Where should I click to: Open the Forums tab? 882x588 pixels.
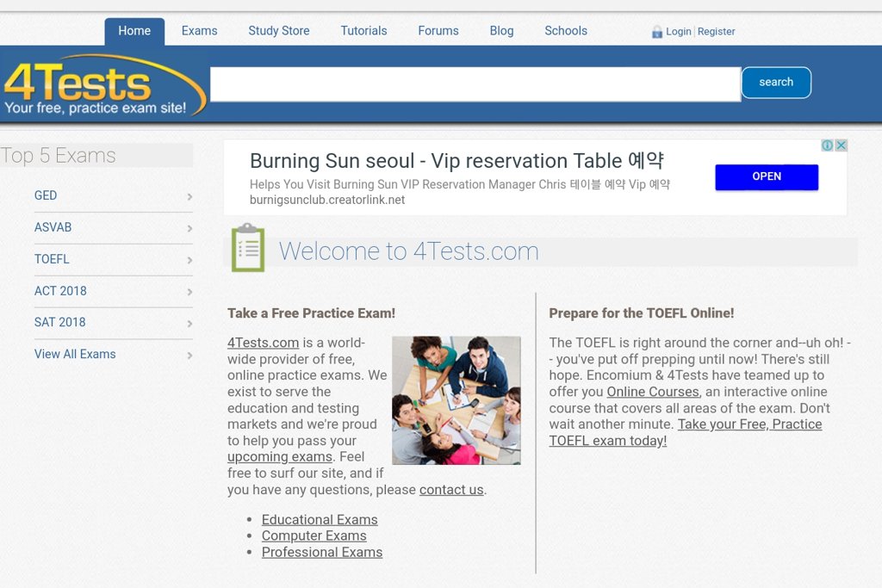tap(438, 31)
